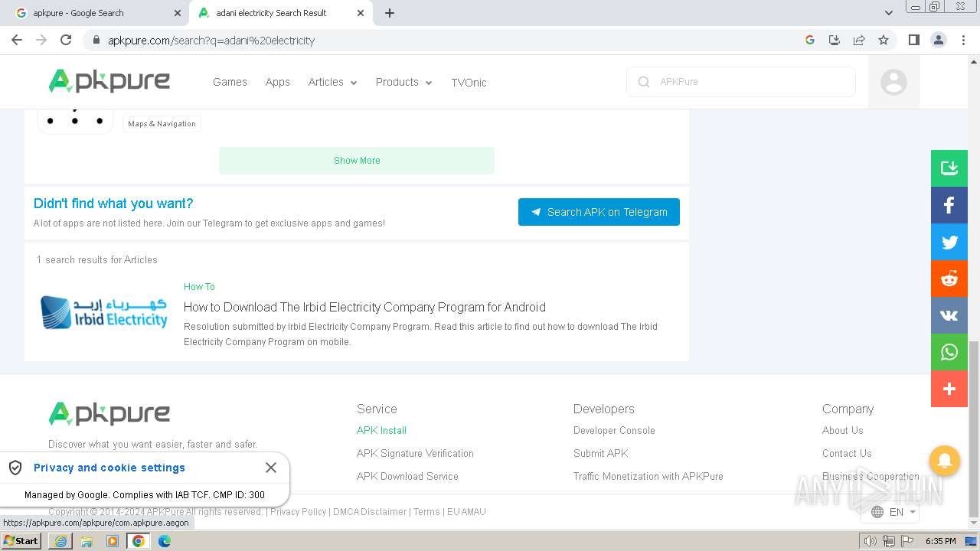Click Google icon in address bar
Viewport: 980px width, 551px height.
pos(810,40)
